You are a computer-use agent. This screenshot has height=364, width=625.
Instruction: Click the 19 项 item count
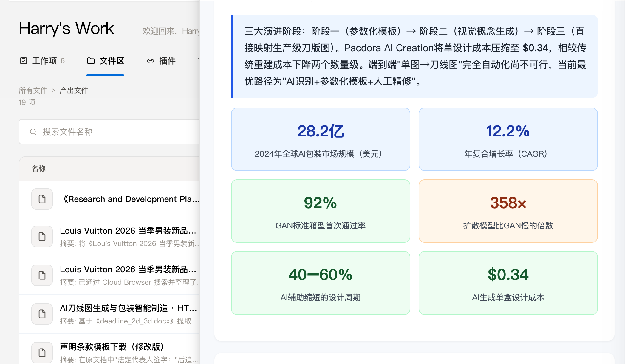(x=27, y=102)
